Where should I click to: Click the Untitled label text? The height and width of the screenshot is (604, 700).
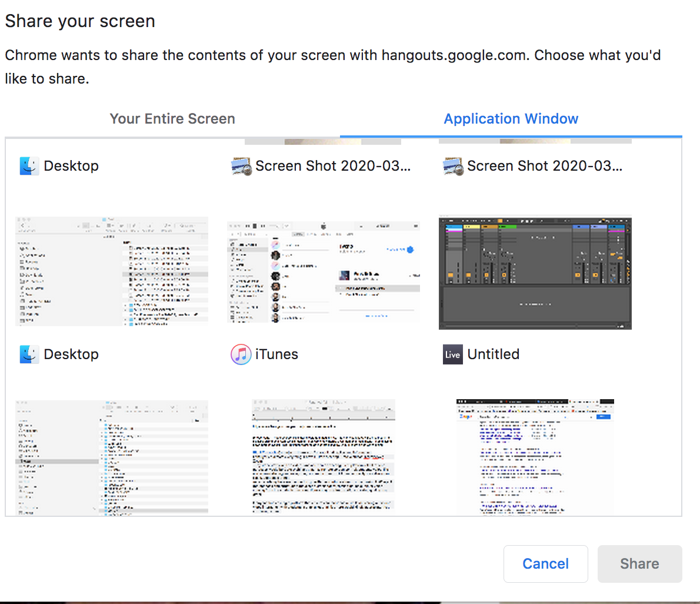[x=494, y=354]
